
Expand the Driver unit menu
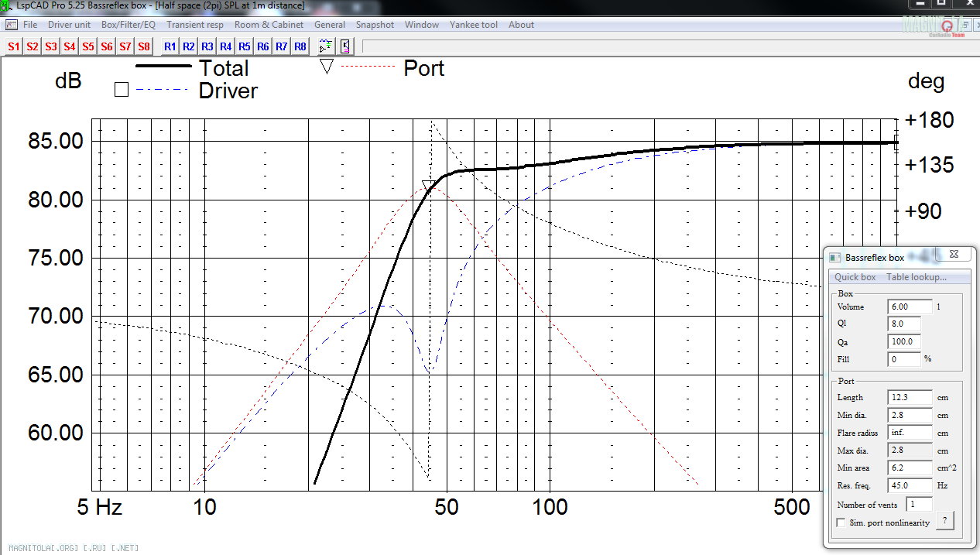tap(69, 25)
